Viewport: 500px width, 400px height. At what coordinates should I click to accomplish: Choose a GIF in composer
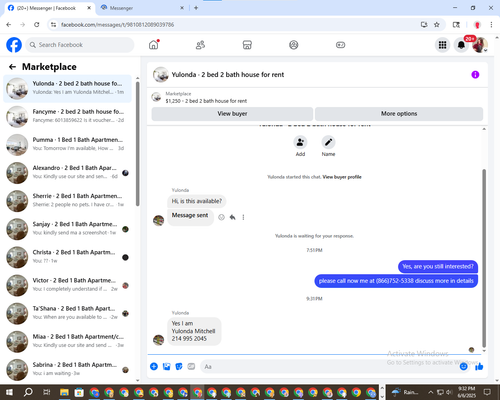pos(191,367)
